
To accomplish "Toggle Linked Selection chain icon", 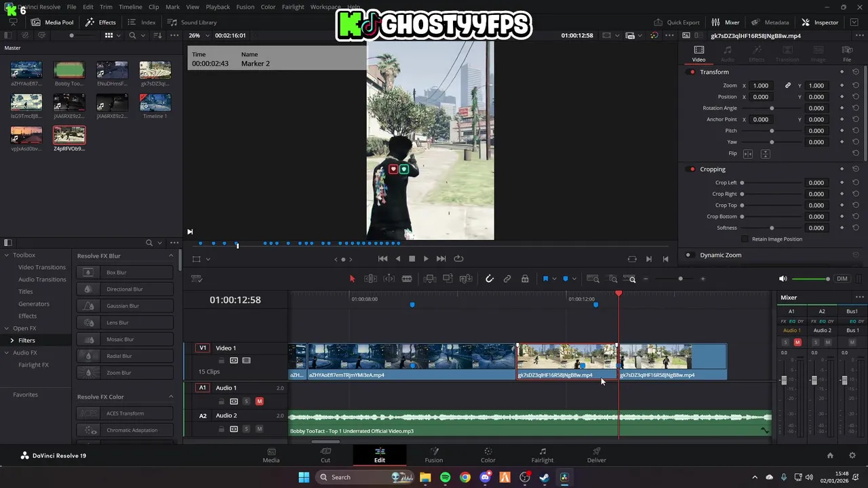I will pyautogui.click(x=507, y=279).
